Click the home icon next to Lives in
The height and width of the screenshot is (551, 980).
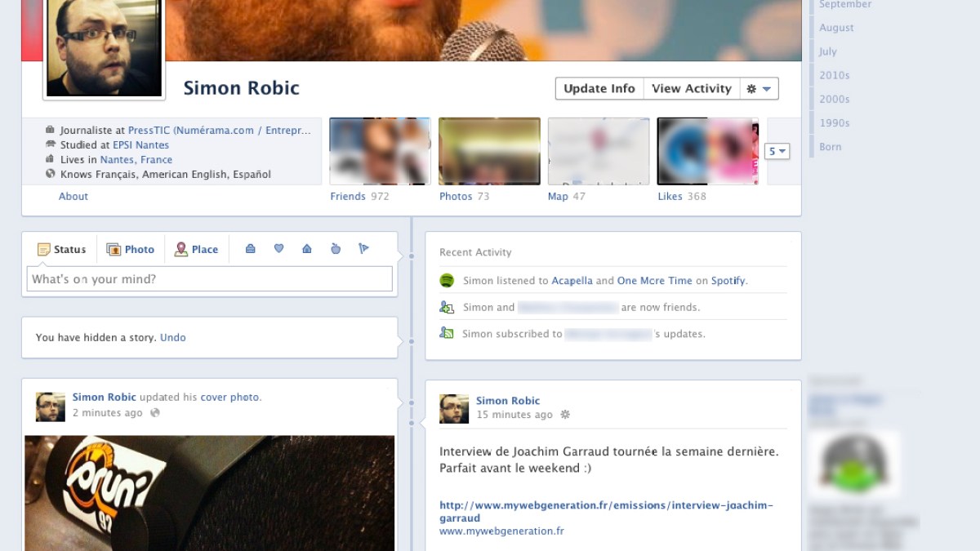point(51,159)
